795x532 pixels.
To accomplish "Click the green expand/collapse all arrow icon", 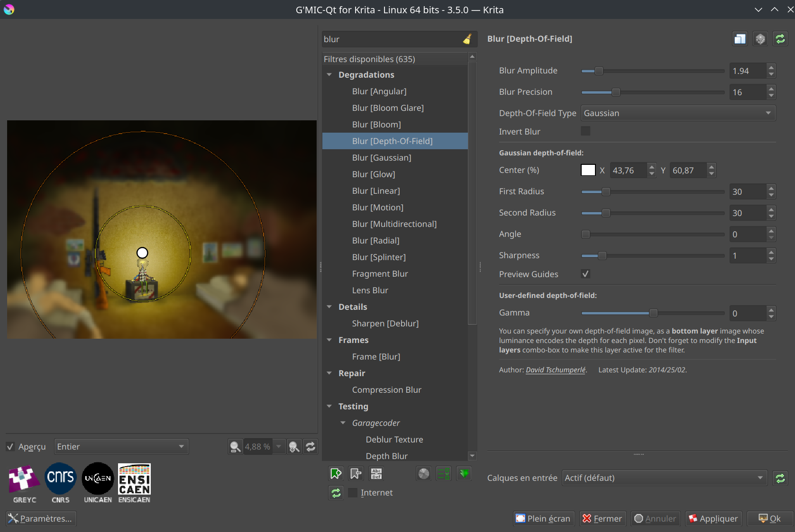I will 464,473.
